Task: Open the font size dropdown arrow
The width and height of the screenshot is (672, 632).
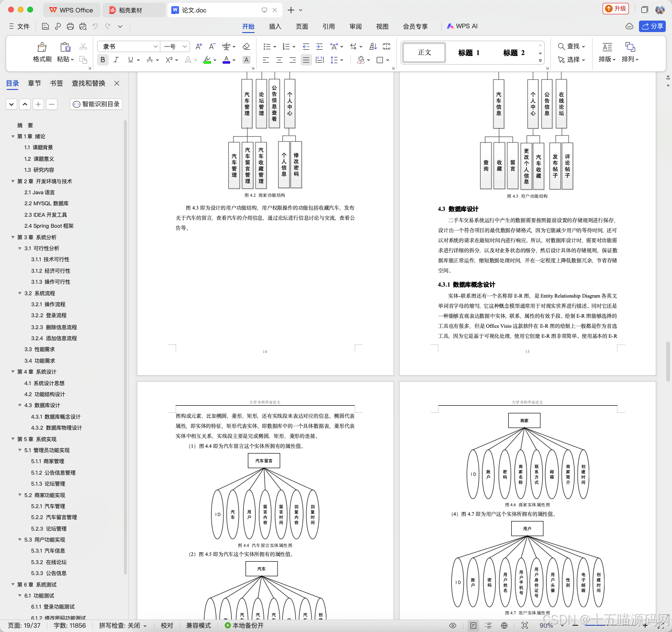Action: [185, 46]
